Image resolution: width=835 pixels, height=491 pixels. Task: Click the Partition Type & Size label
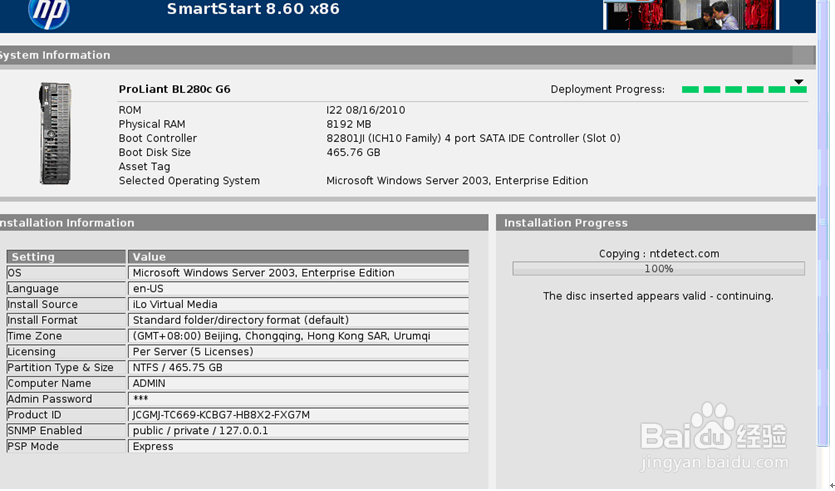[60, 367]
